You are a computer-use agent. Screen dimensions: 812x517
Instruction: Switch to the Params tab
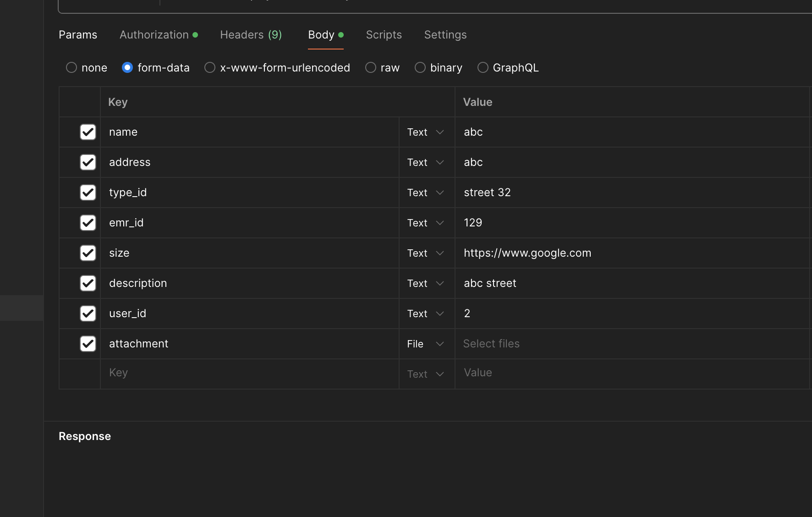78,35
